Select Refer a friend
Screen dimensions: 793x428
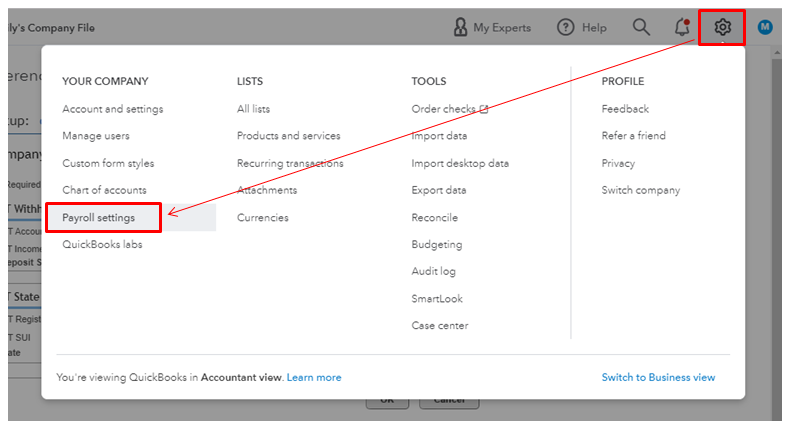tap(633, 136)
